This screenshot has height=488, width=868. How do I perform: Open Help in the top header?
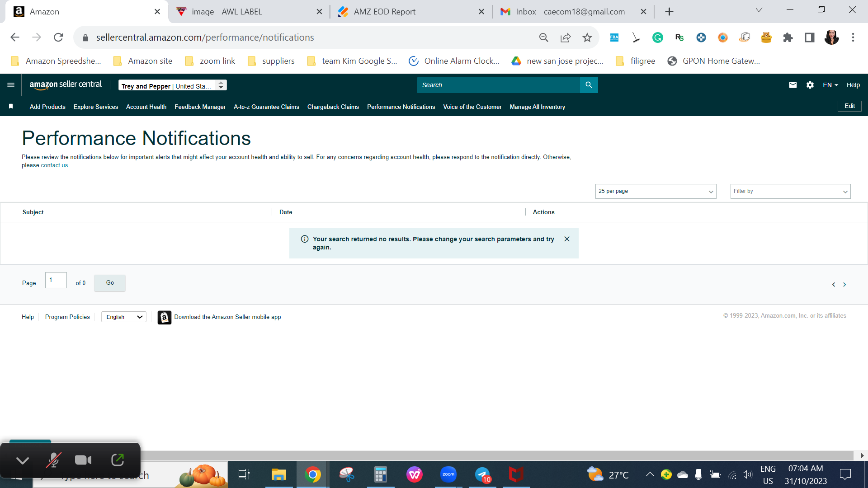853,85
